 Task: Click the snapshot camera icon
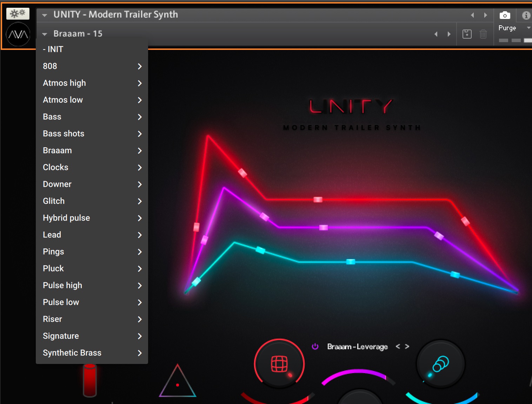pyautogui.click(x=505, y=15)
